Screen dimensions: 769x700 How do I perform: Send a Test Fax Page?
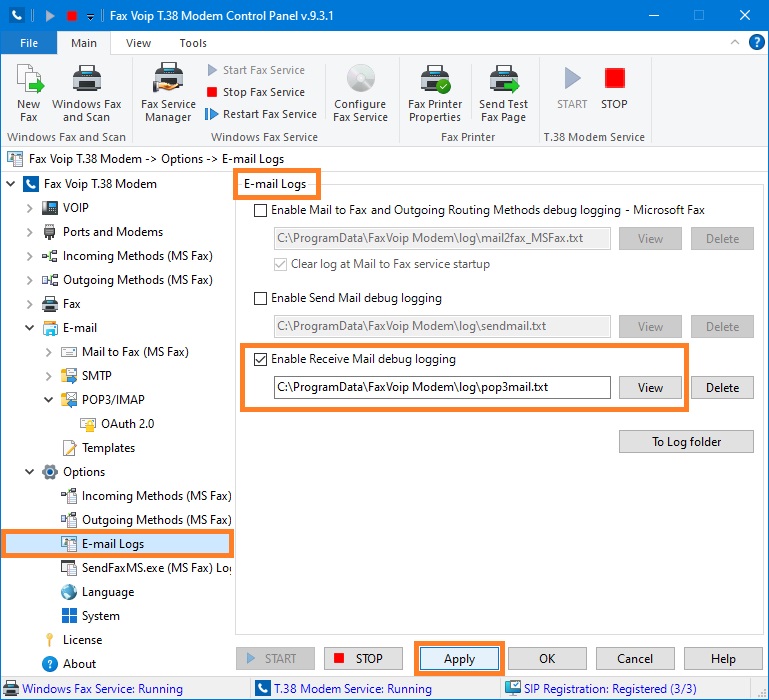pos(504,93)
